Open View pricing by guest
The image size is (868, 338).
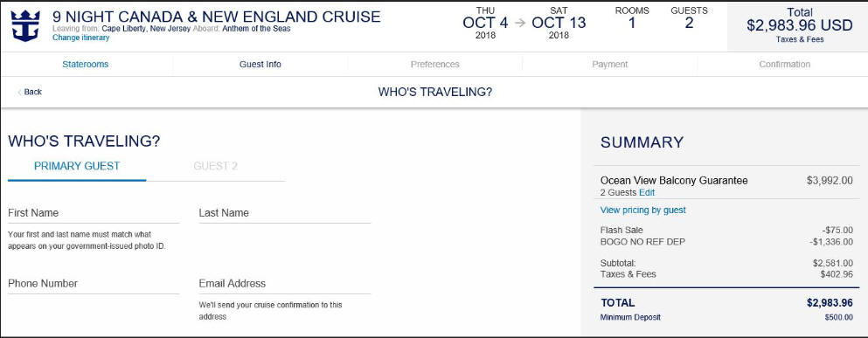(642, 210)
